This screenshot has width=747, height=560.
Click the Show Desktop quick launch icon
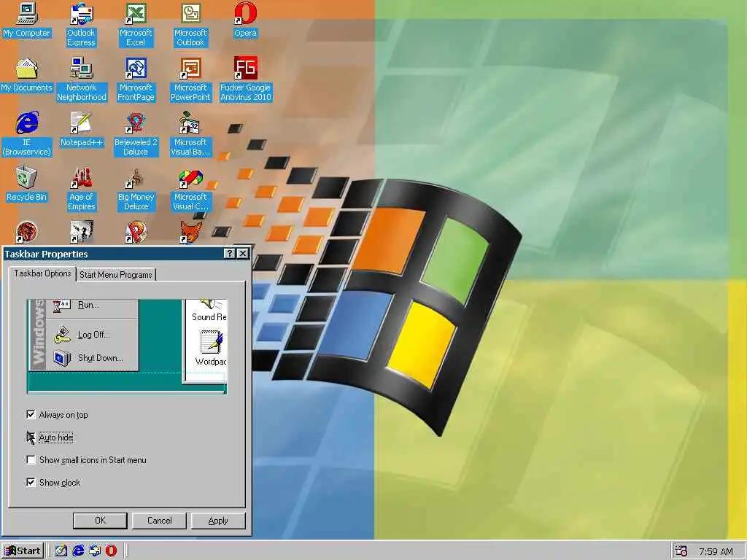click(x=61, y=551)
